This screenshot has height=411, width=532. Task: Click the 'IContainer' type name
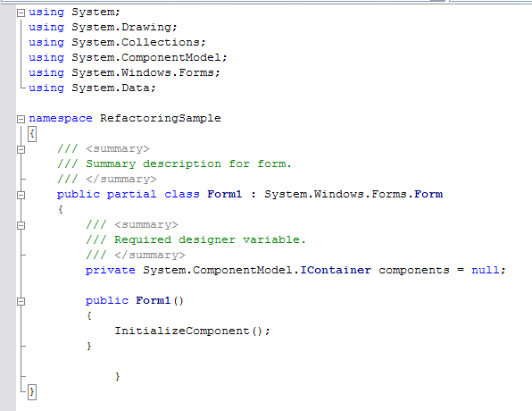click(336, 271)
